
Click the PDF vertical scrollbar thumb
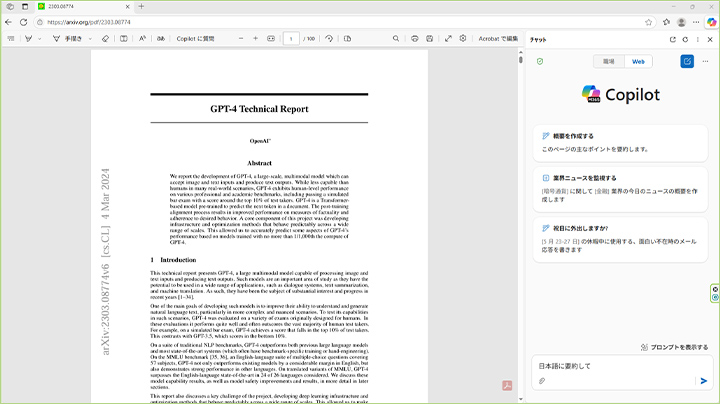click(x=520, y=60)
